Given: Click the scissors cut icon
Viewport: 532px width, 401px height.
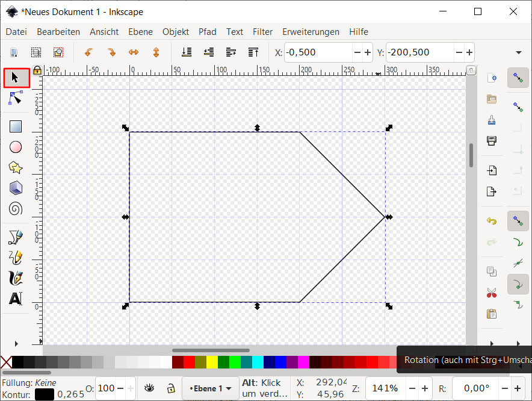Looking at the screenshot, I should point(492,293).
